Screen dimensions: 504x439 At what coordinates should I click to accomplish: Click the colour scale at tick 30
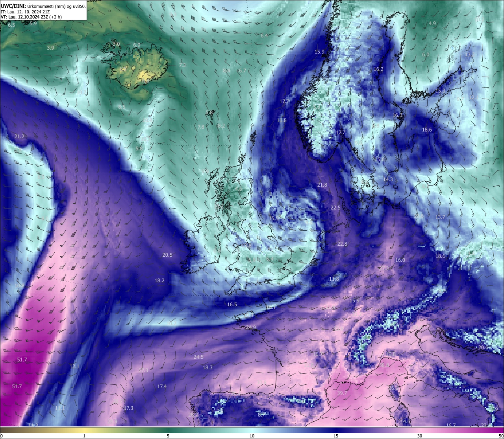[x=420, y=436]
